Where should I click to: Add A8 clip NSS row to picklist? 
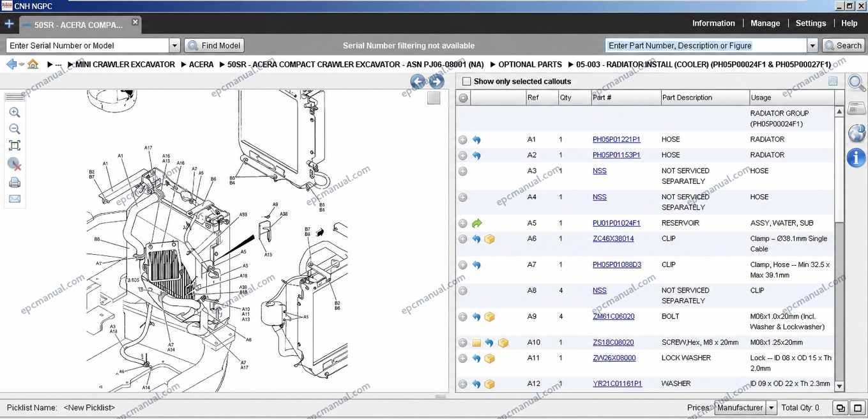463,291
